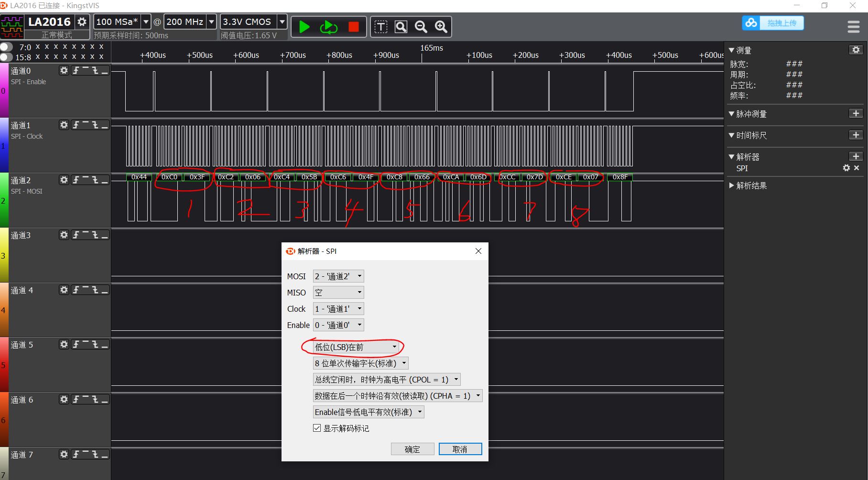The width and height of the screenshot is (868, 480).
Task: Zoom out using the minus magnifier icon
Action: point(421,27)
